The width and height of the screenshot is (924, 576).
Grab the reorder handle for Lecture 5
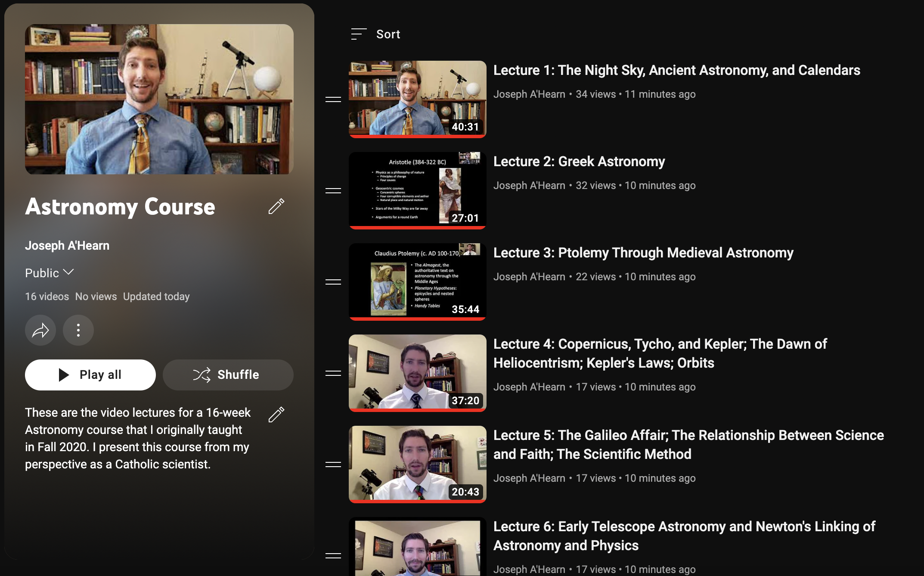(x=333, y=465)
